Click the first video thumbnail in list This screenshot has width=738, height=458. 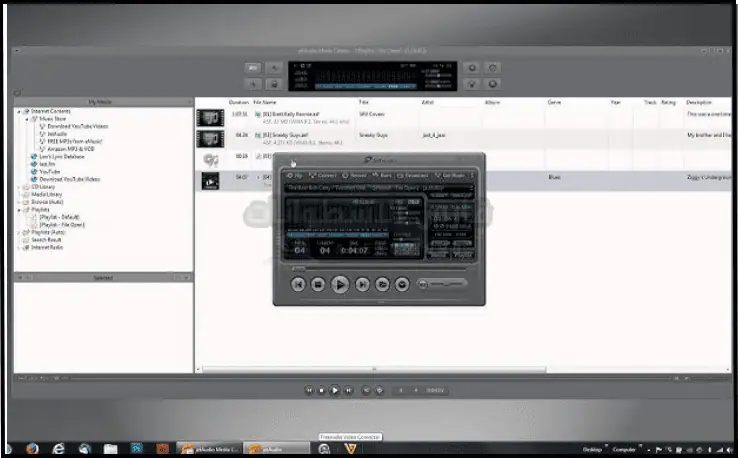210,116
